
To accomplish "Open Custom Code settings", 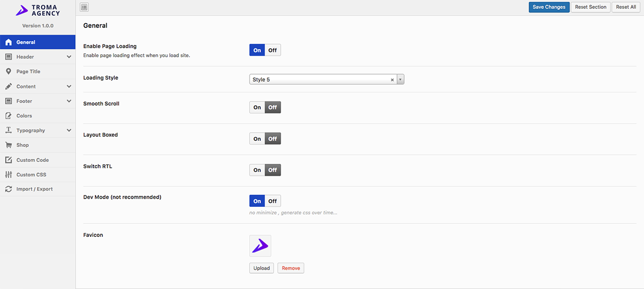I will pos(38,160).
